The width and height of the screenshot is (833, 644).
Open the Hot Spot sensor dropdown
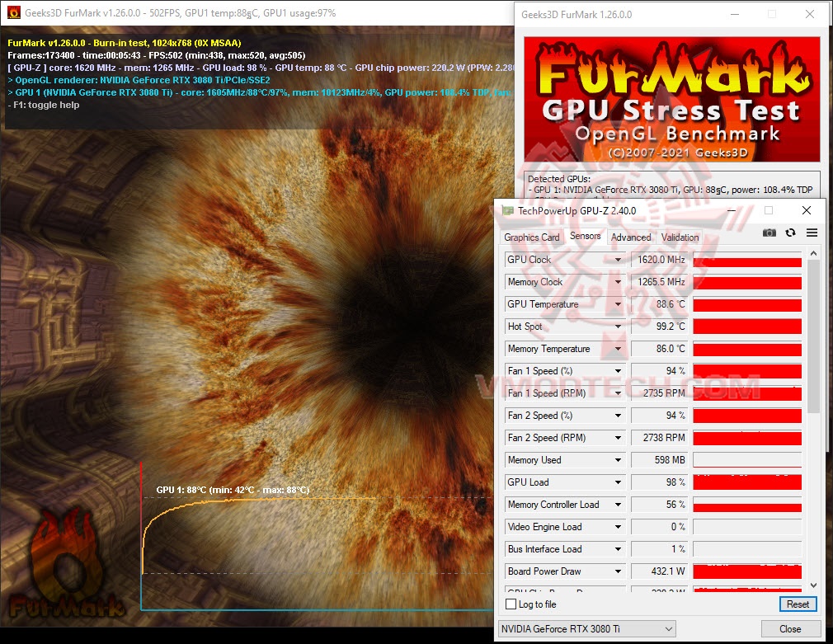618,327
